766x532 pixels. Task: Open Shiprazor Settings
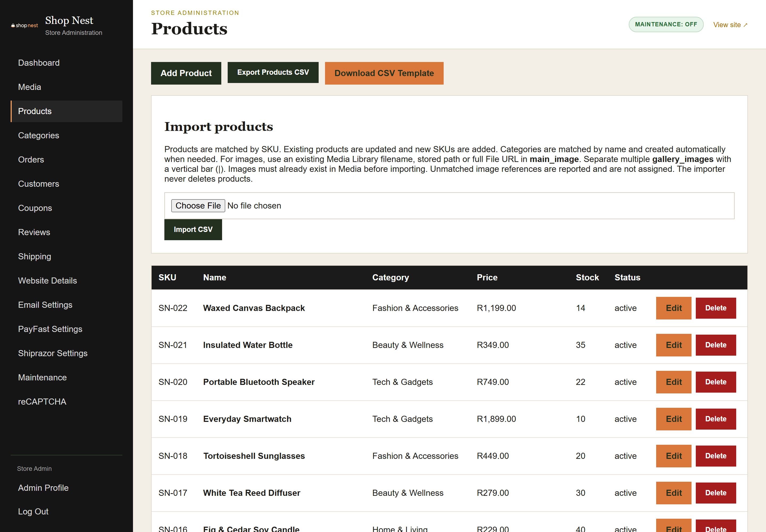click(66, 353)
